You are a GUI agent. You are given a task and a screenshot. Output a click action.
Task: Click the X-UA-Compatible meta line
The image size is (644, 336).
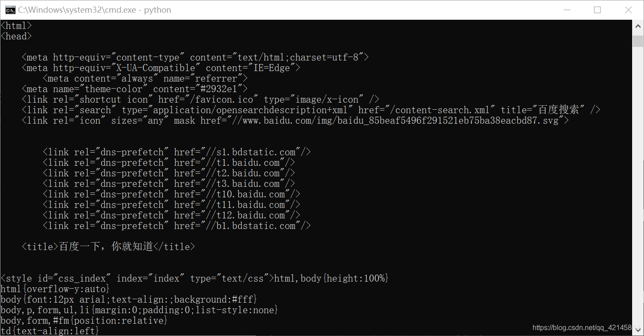tap(161, 68)
